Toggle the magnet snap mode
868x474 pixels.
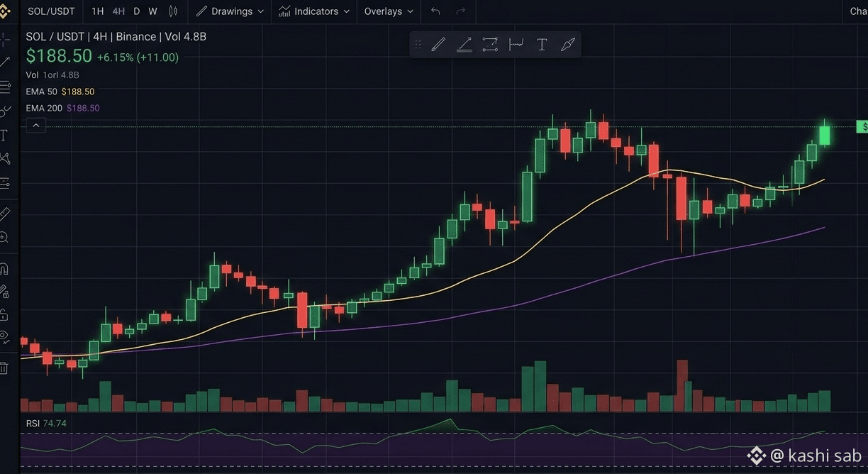point(4,268)
